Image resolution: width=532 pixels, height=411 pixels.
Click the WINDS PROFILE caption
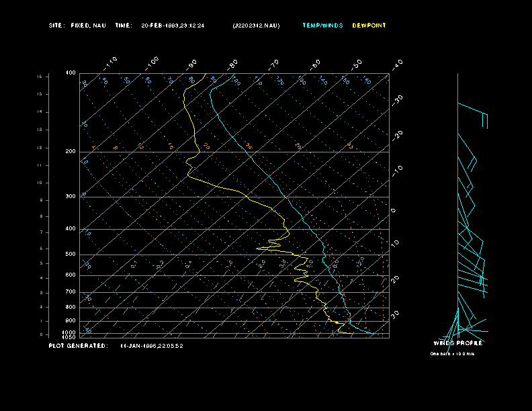pyautogui.click(x=457, y=343)
